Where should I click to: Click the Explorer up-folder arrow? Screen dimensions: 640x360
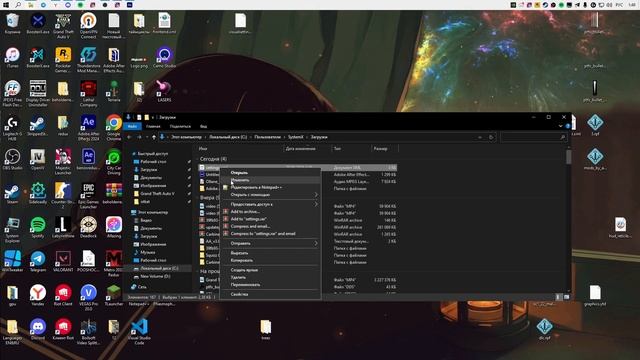tap(153, 137)
